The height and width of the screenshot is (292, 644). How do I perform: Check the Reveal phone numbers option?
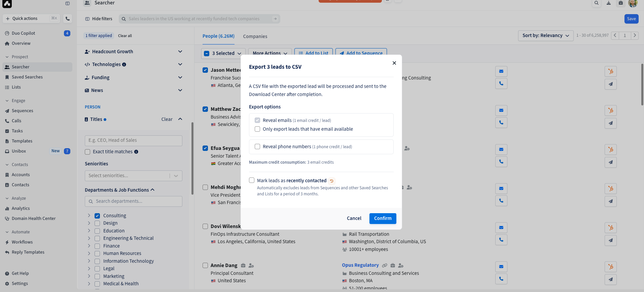pyautogui.click(x=257, y=147)
